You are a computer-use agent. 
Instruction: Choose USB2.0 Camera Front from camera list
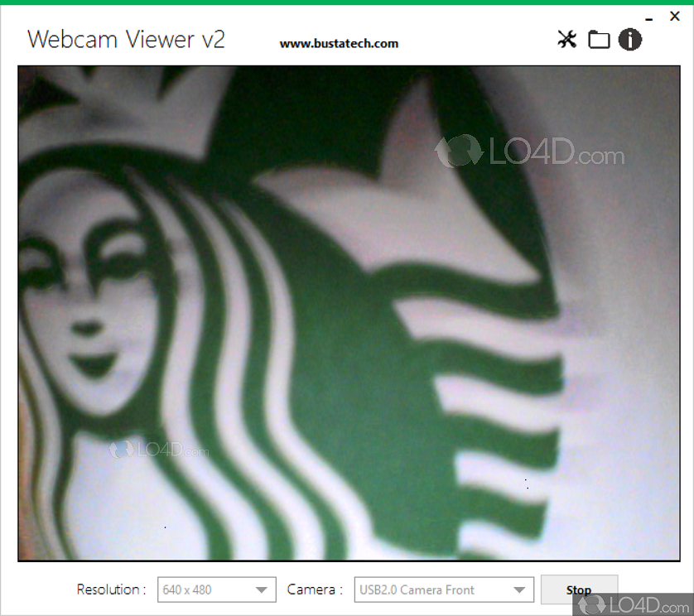(443, 590)
